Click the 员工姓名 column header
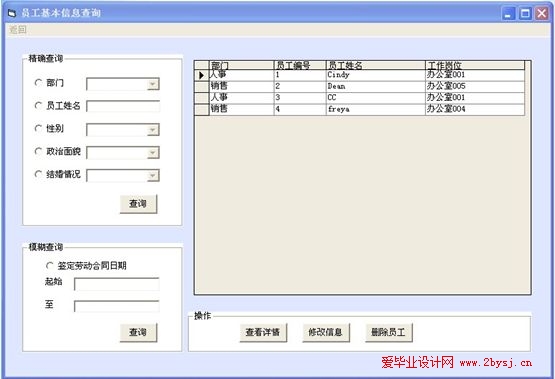 376,65
